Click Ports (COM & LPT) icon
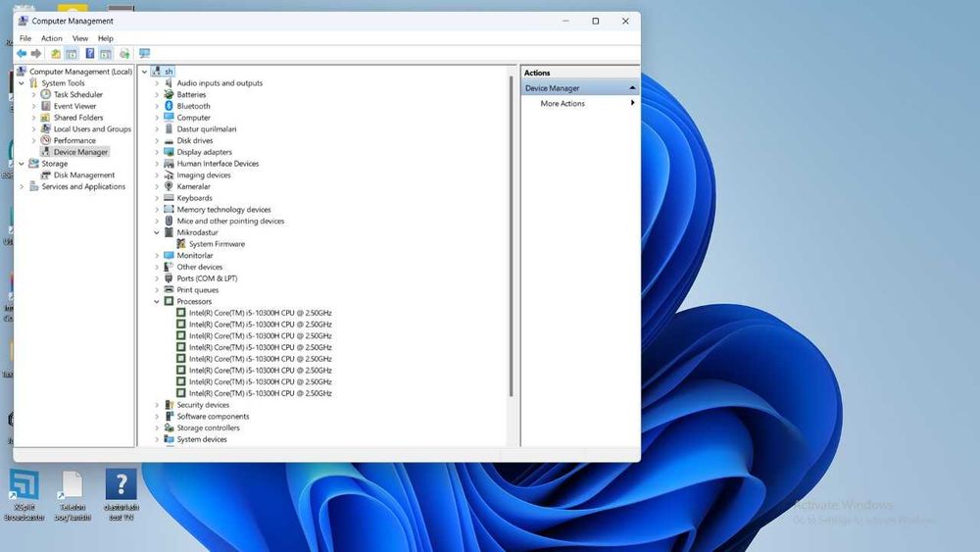The width and height of the screenshot is (980, 552). [x=169, y=278]
